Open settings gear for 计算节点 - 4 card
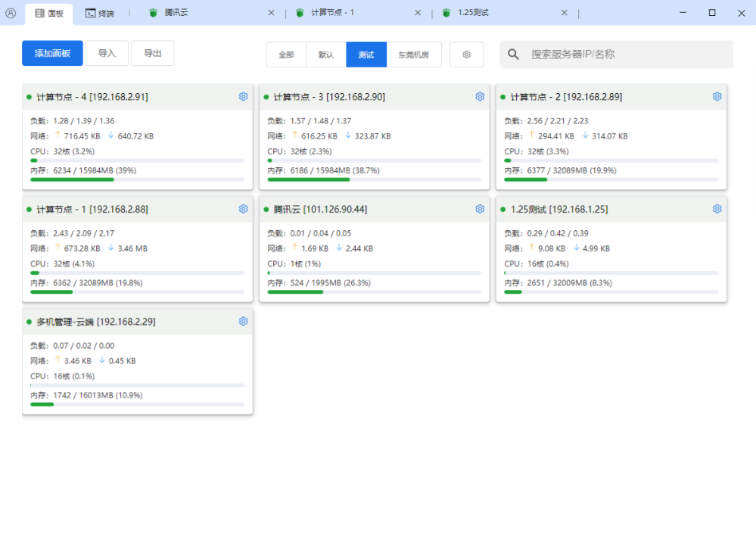 pos(244,97)
